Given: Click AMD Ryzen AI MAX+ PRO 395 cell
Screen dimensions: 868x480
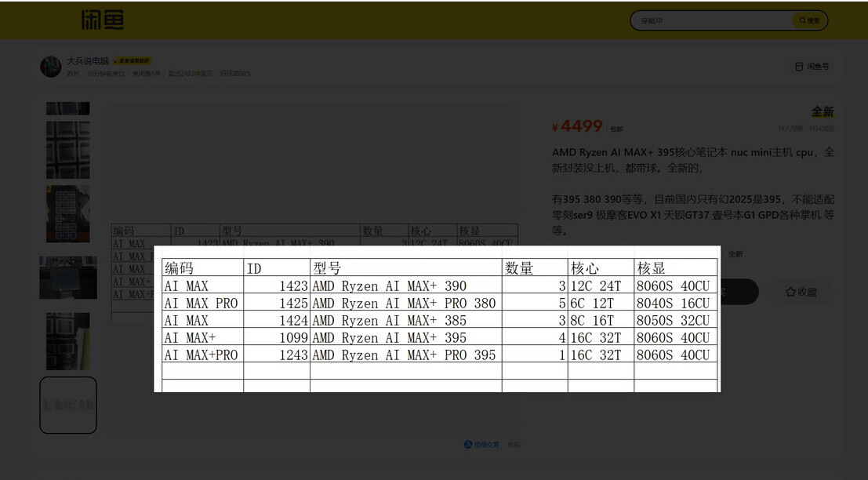Looking at the screenshot, I should [404, 355].
